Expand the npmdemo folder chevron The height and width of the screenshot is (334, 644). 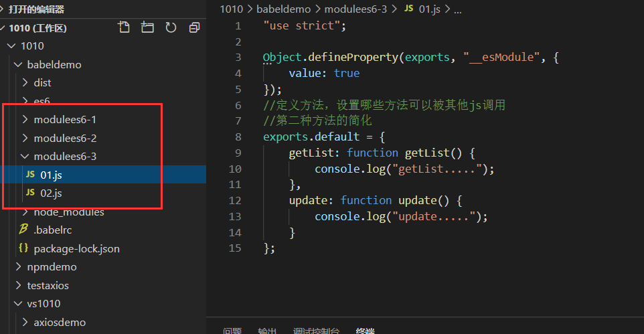pos(19,266)
